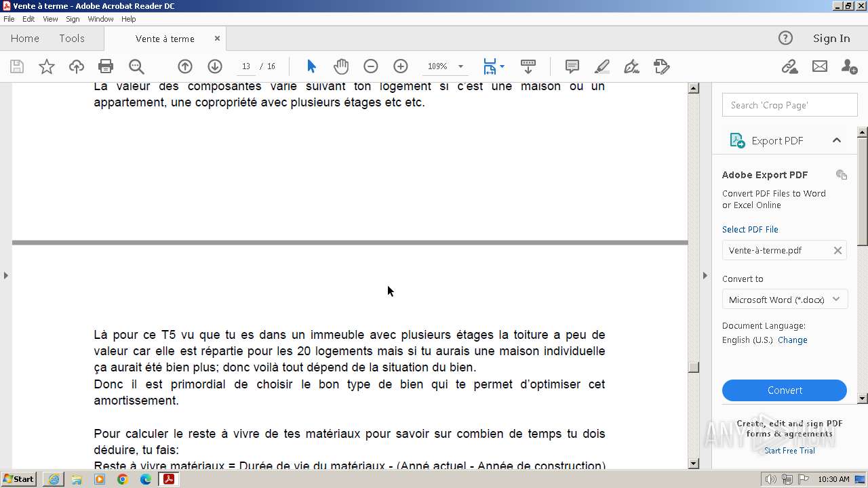Viewport: 868px width, 488px height.
Task: Zoom in with the plus icon
Action: click(401, 66)
